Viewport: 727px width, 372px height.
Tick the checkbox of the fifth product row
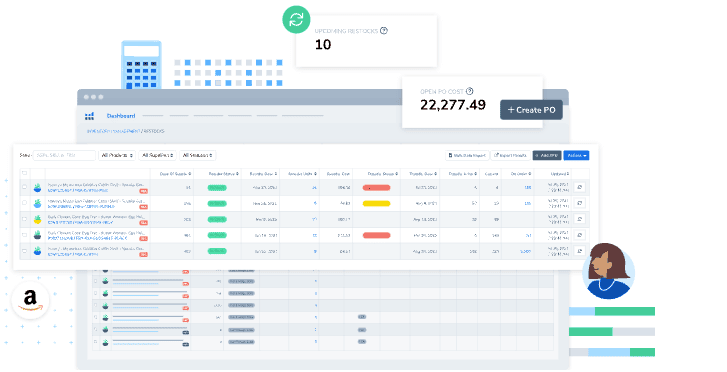(x=25, y=251)
